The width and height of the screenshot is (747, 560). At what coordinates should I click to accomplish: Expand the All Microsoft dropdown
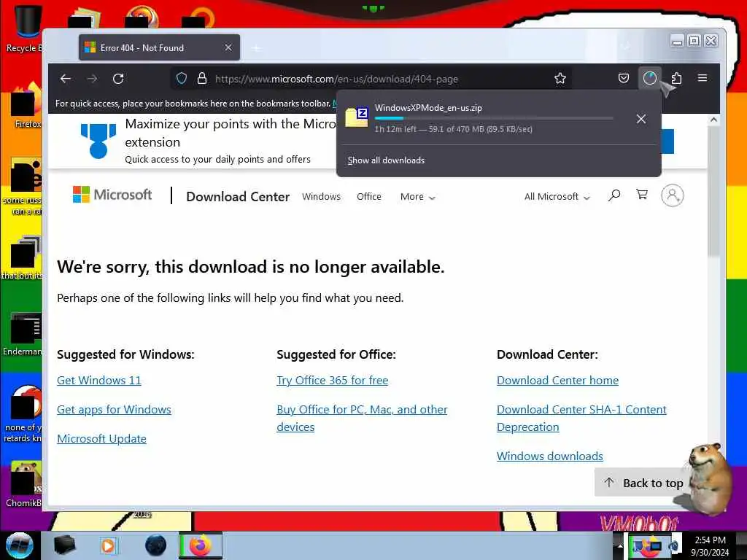pyautogui.click(x=557, y=197)
